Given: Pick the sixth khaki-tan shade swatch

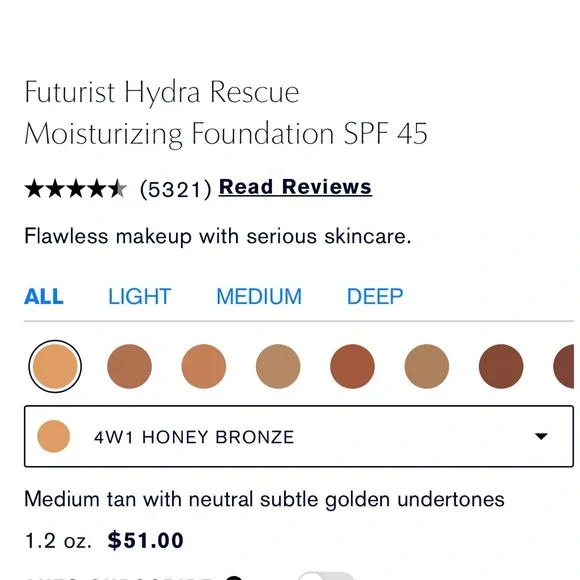Looking at the screenshot, I should point(427,367).
